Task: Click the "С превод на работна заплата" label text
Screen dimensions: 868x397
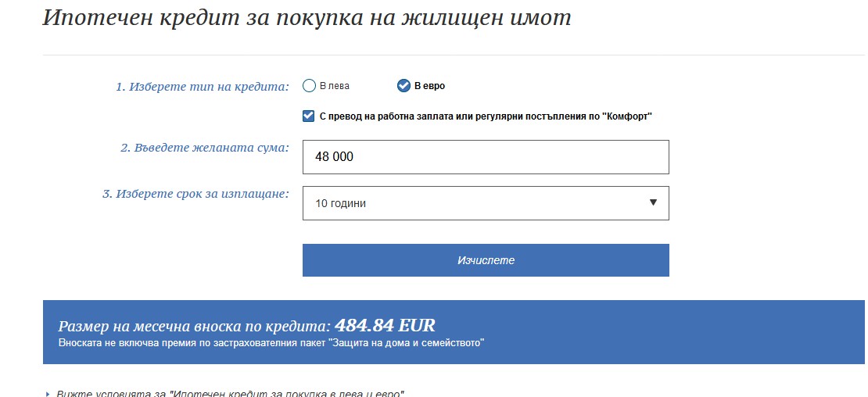Action: click(x=486, y=116)
